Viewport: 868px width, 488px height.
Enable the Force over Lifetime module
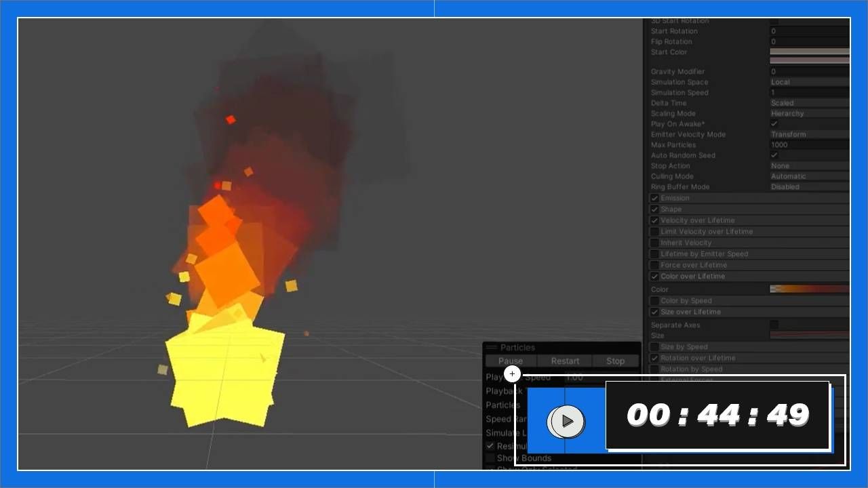pos(654,265)
